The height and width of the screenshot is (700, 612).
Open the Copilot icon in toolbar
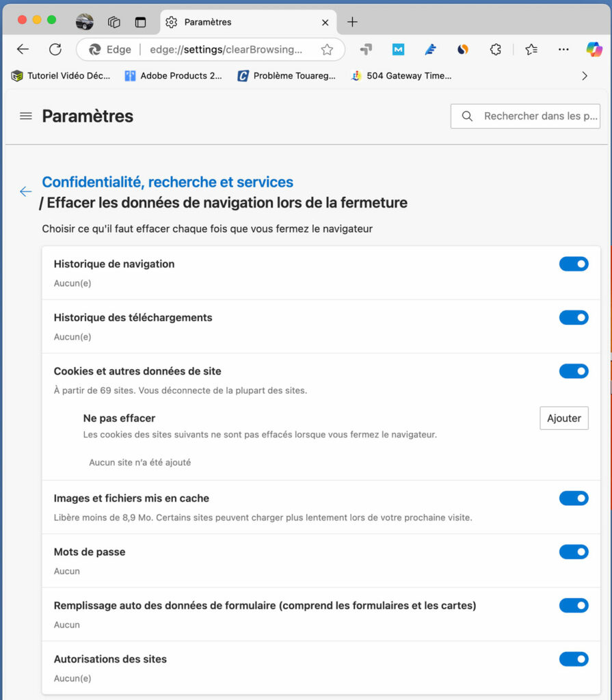tap(594, 49)
